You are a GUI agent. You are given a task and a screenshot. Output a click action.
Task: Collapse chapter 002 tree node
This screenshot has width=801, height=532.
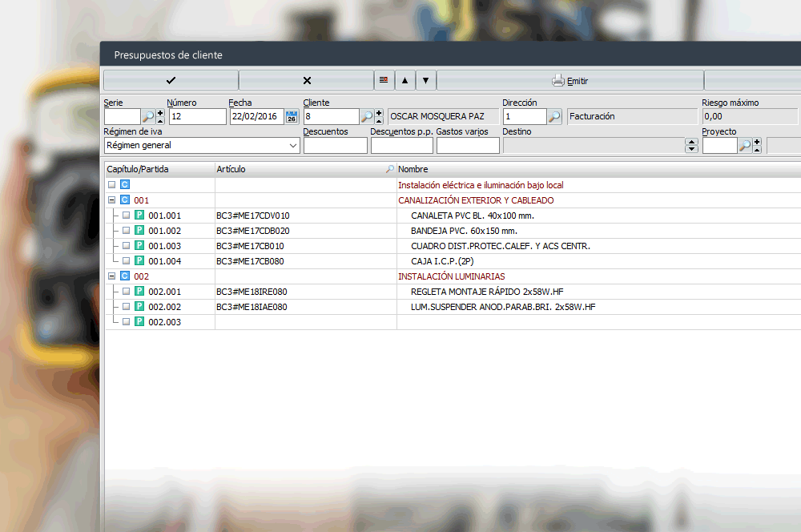tap(111, 276)
